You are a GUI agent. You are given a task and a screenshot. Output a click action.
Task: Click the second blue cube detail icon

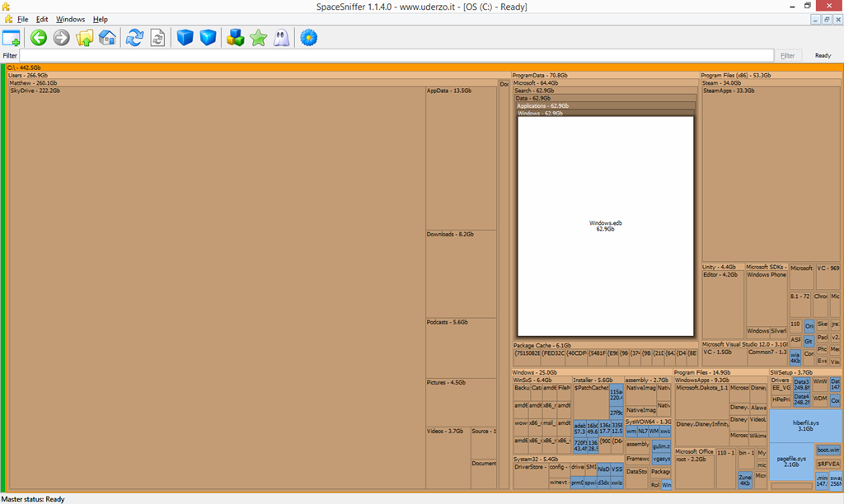(x=208, y=38)
